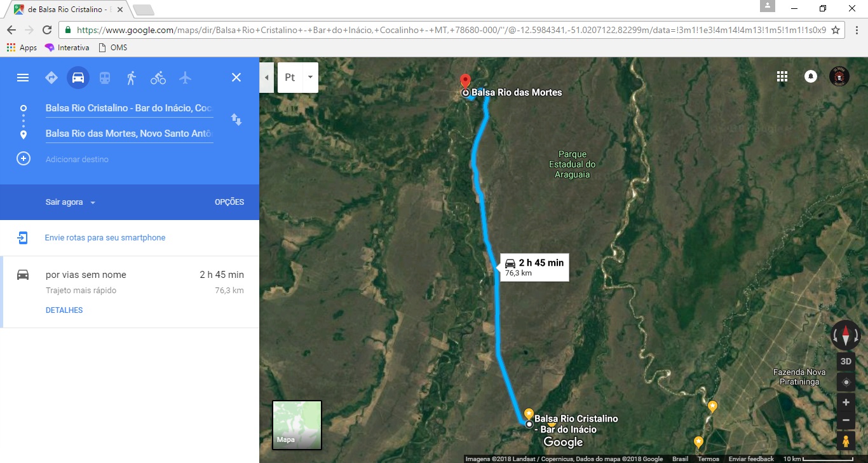Toggle the 3D map view
The image size is (868, 463).
pos(846,361)
